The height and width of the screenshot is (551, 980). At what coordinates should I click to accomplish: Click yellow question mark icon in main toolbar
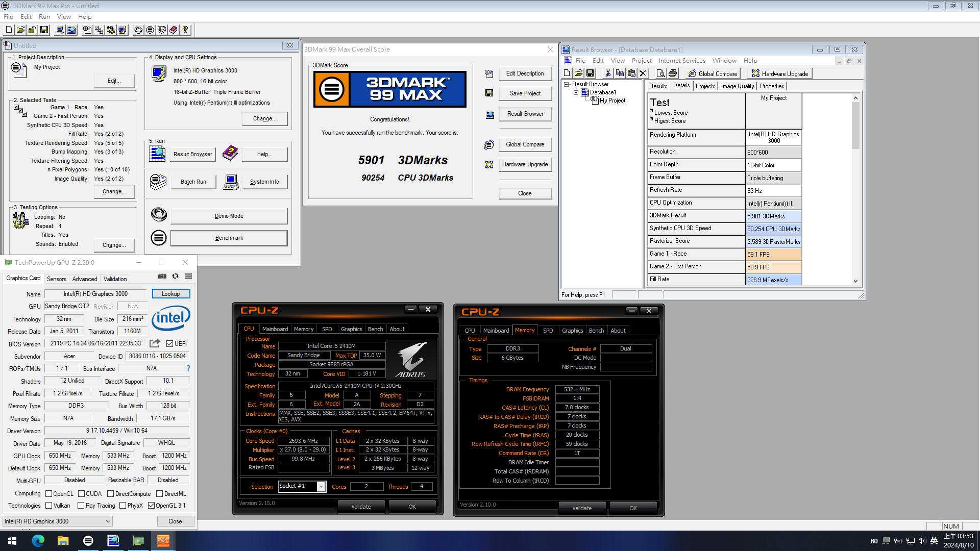click(x=185, y=30)
